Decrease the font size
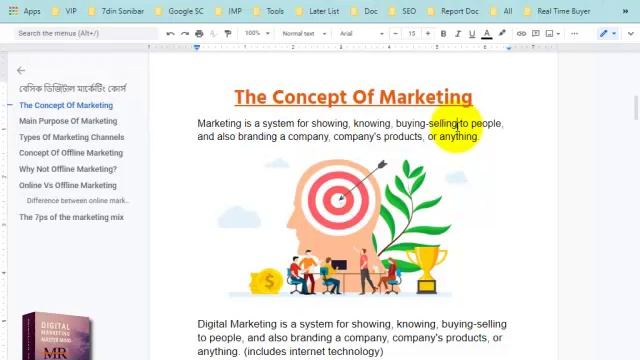 (395, 33)
